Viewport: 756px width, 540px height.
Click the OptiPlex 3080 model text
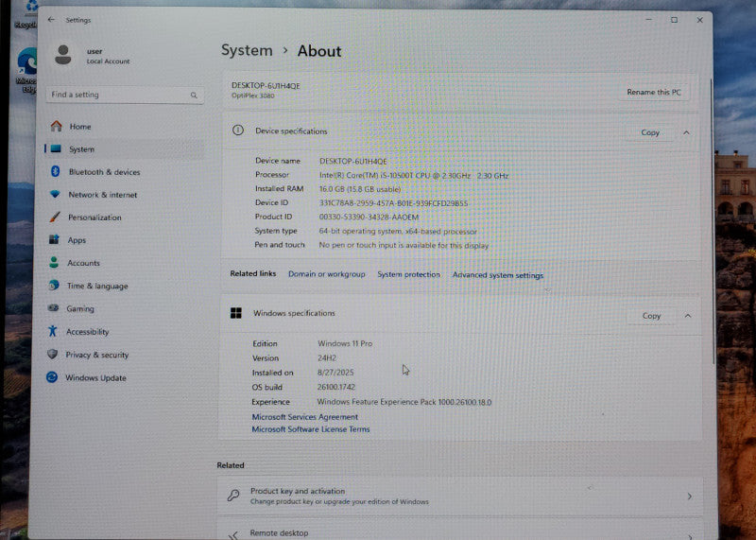coord(252,96)
